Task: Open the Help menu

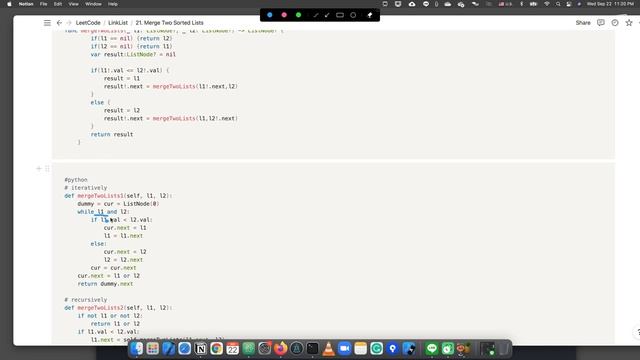Action: [x=113, y=4]
